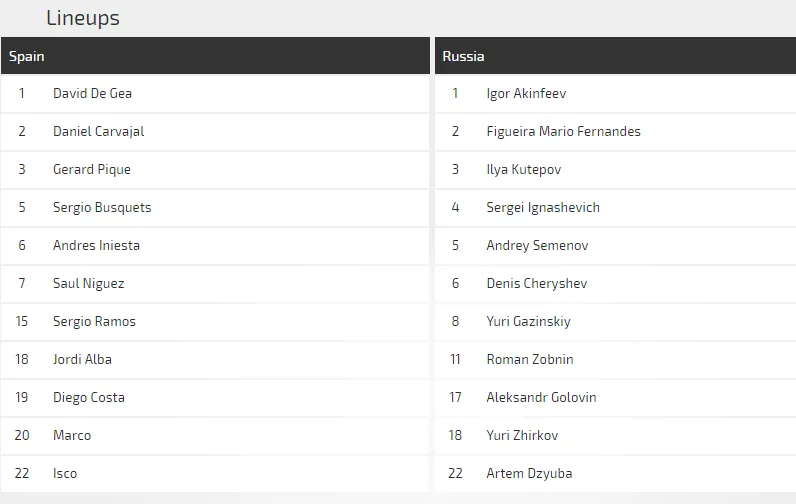Click Diego Costa in the lineup
The height and width of the screenshot is (504, 796).
pyautogui.click(x=88, y=397)
